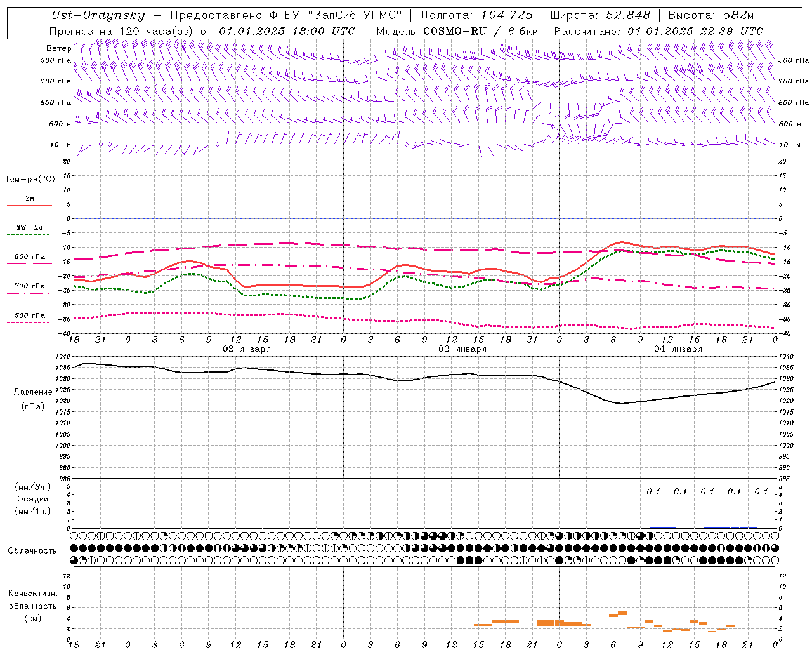Click the Td 2м dewpoint legend entry
Screen dimensions: 812x650
click(x=30, y=227)
